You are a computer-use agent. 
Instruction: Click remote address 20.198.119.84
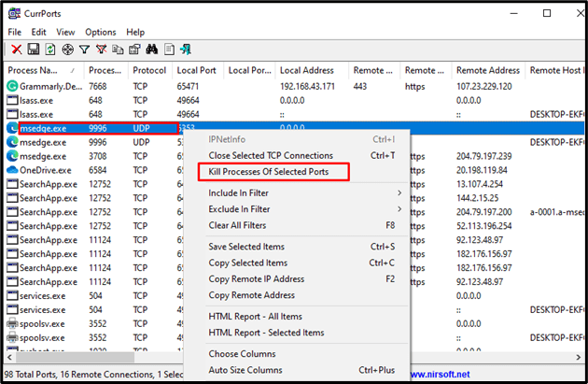point(482,170)
